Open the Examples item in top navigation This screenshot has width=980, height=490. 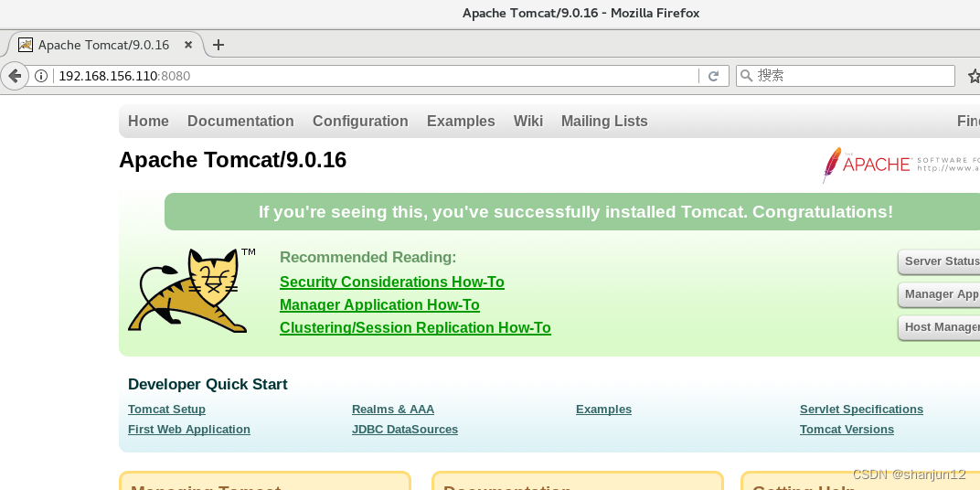point(461,122)
